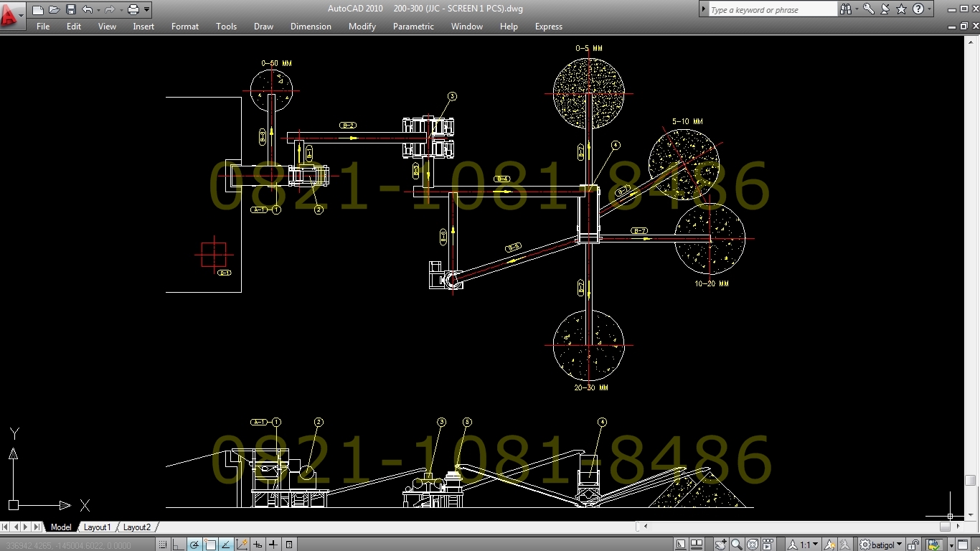Open the Parametric menu
The height and width of the screenshot is (551, 980).
pyautogui.click(x=413, y=27)
